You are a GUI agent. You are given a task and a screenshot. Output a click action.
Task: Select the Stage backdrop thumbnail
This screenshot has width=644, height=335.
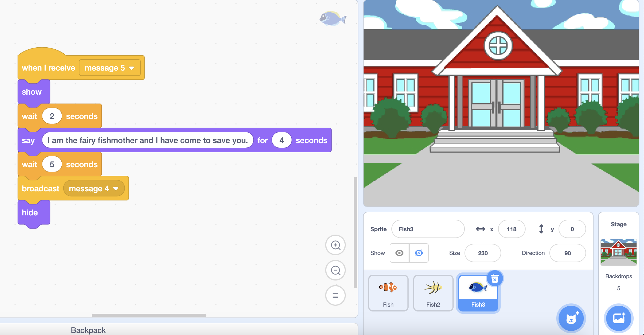pyautogui.click(x=618, y=252)
